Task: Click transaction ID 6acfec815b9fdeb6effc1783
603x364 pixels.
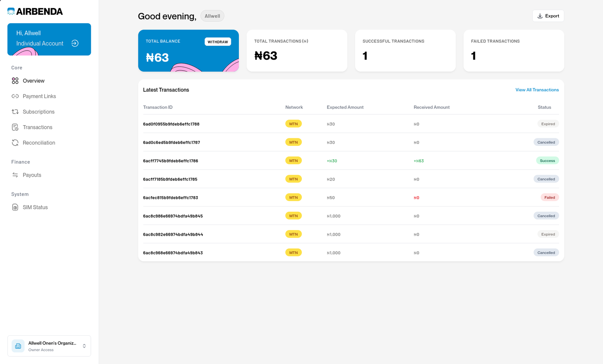Action: (171, 198)
